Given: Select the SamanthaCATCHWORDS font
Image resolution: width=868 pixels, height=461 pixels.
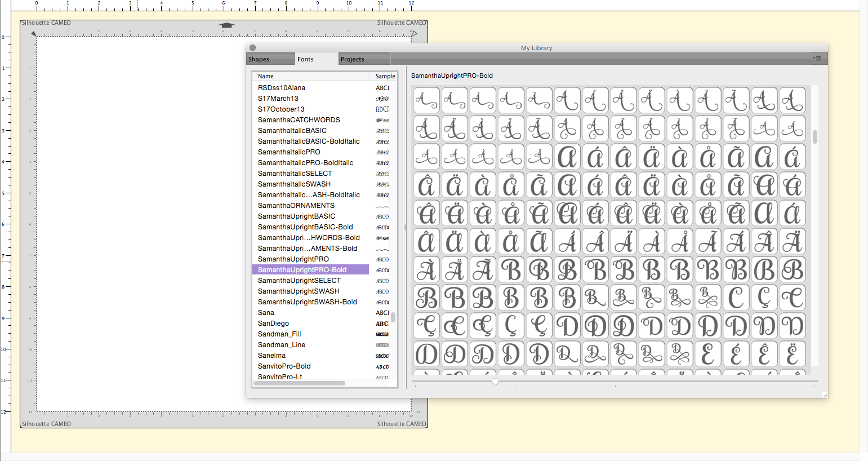Looking at the screenshot, I should point(321,120).
